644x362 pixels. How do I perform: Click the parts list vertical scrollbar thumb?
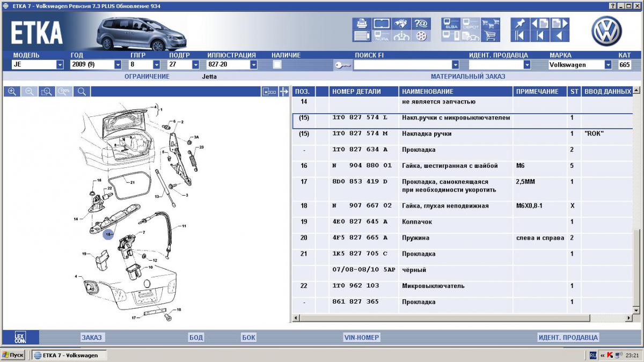[636, 268]
